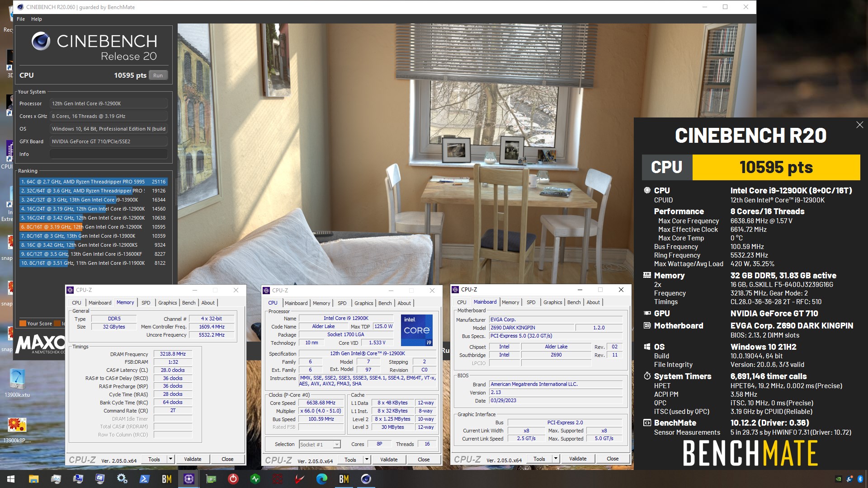This screenshot has width=868, height=488.
Task: Select ranking row 3, the 24C/32T i9-13900K
Action: pos(93,200)
